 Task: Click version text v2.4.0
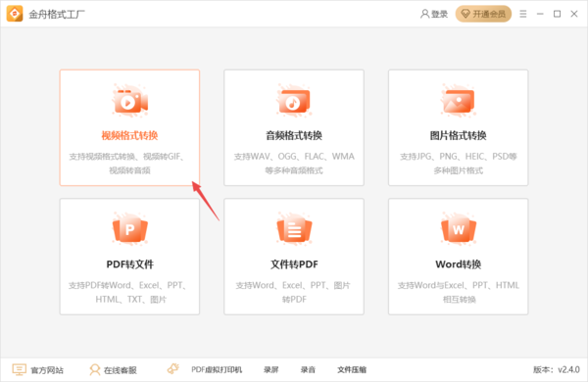(x=557, y=369)
